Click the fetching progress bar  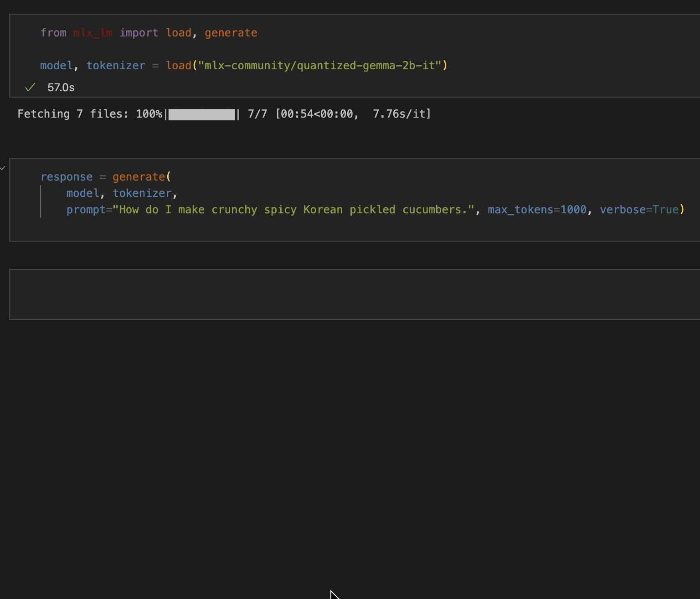[201, 114]
